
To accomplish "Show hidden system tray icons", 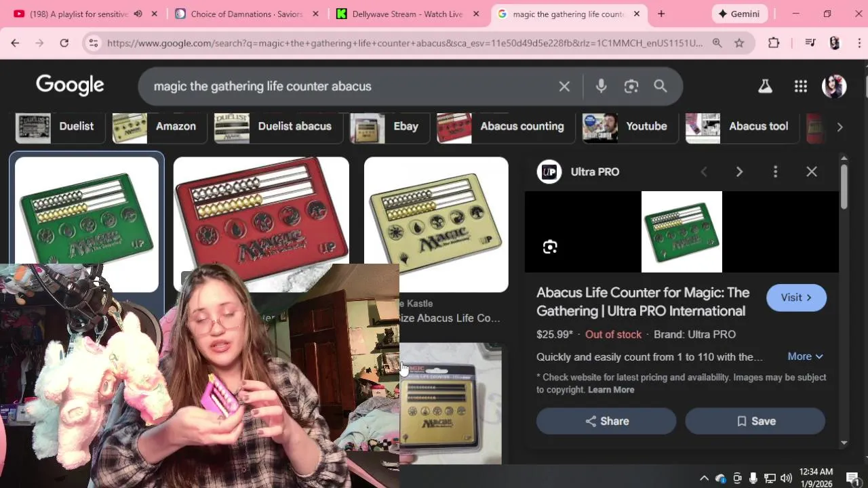I will point(704,478).
